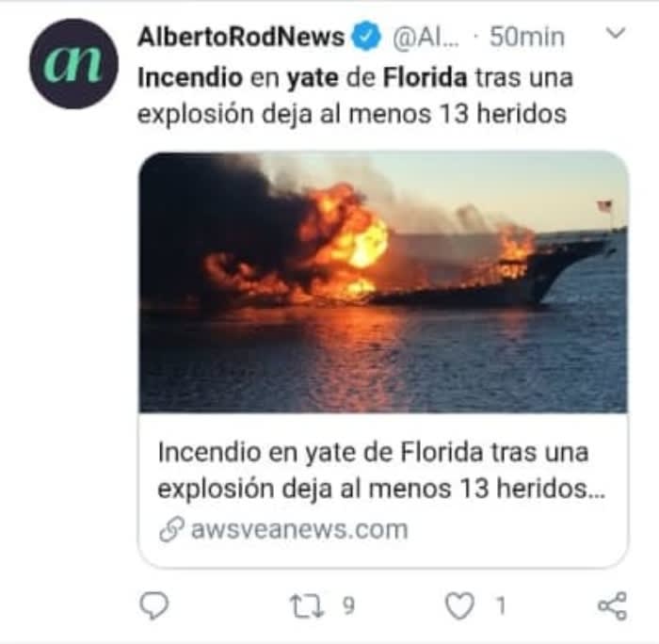This screenshot has width=659, height=644.
Task: Open the reply comment bubble icon
Action: click(153, 605)
